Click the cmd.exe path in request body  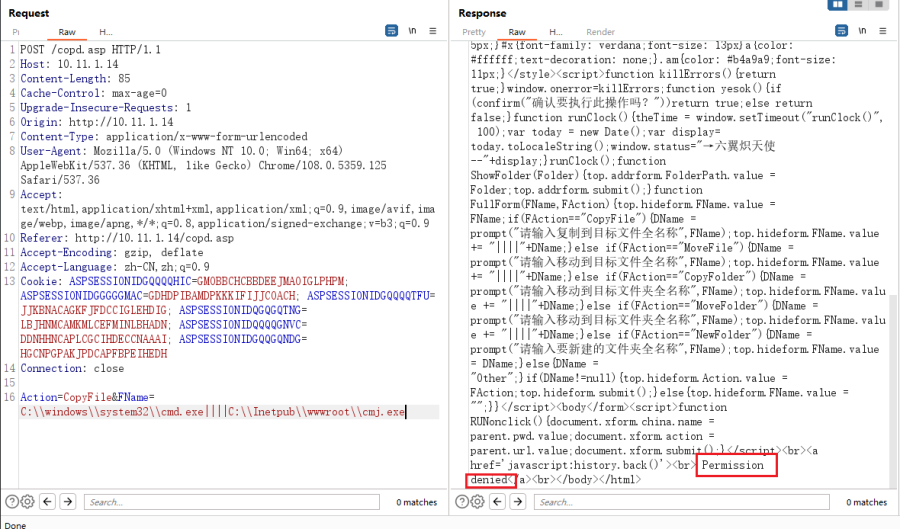[112, 412]
